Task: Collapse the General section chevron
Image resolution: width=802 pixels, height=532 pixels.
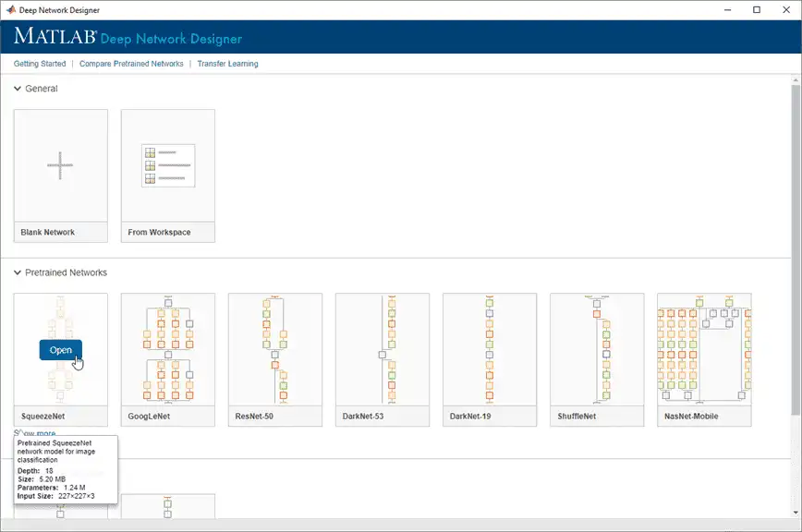Action: click(x=18, y=89)
